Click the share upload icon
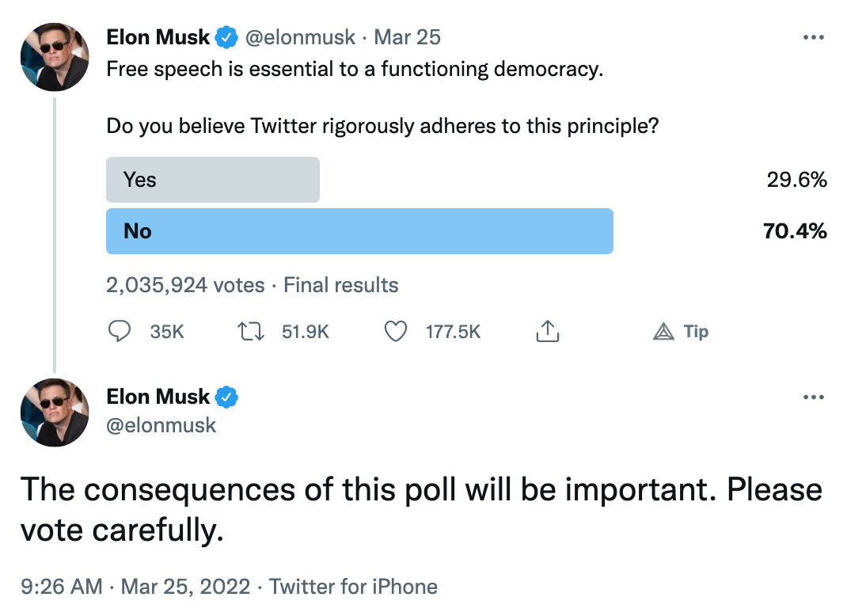The image size is (847, 616). point(547,331)
